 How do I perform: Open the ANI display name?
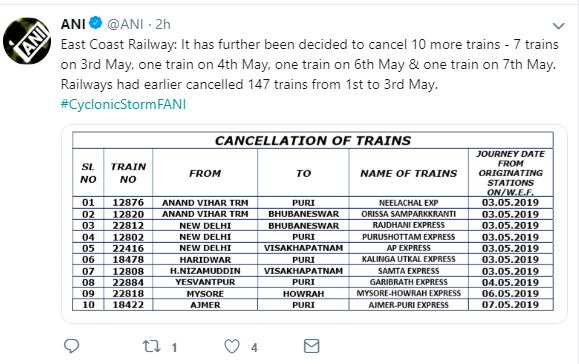point(73,24)
